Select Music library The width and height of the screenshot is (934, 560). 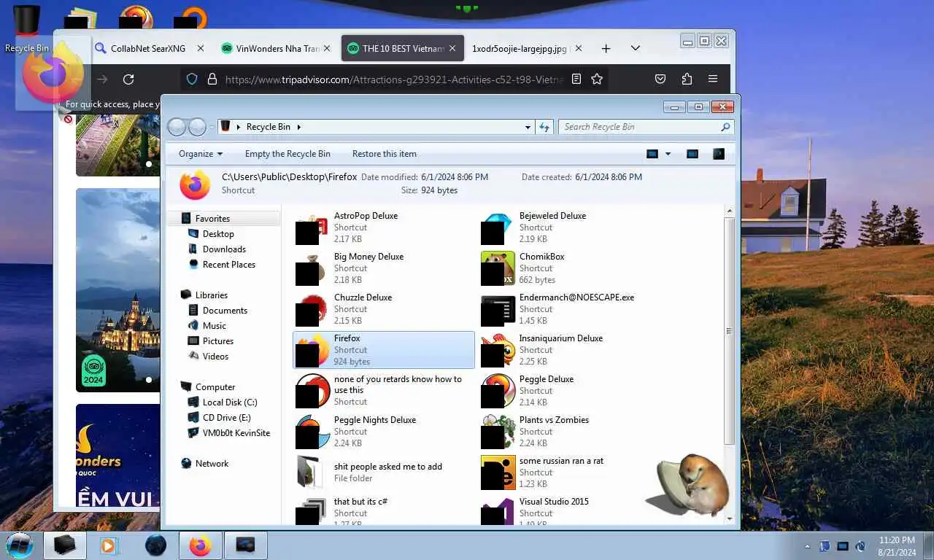[214, 326]
